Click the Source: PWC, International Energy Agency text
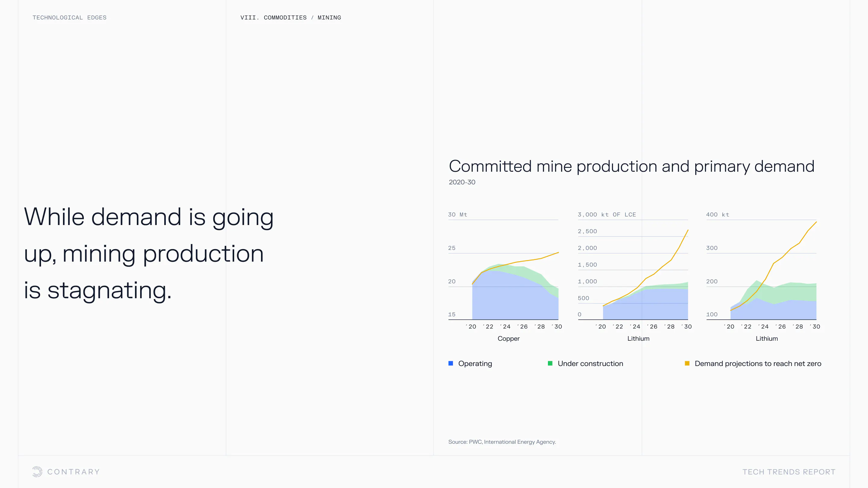 coord(502,442)
